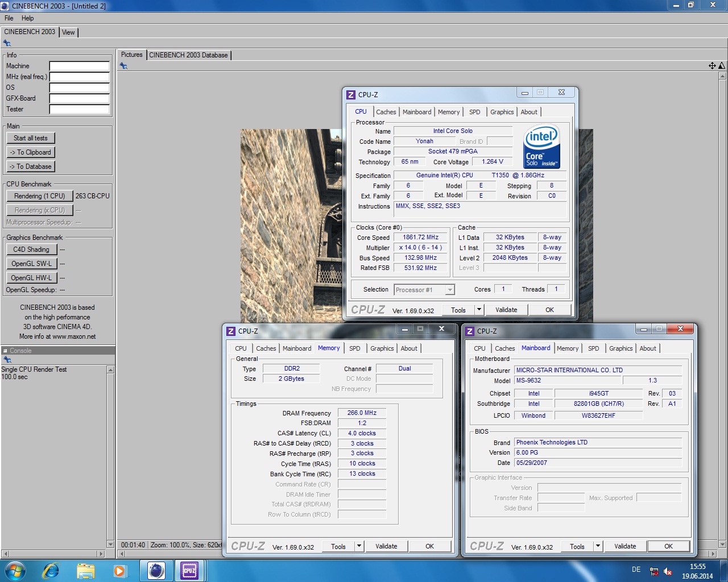Switch to the View tab
The height and width of the screenshot is (582, 728).
coord(68,32)
